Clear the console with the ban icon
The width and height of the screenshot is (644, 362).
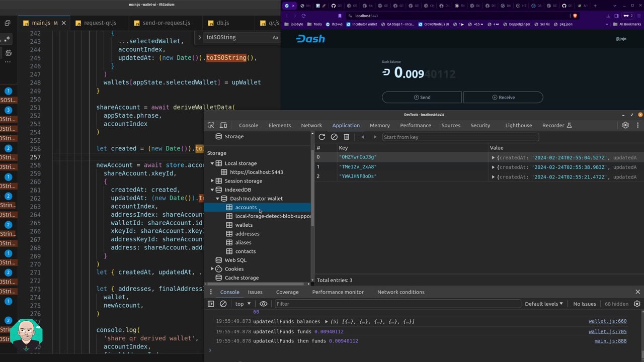point(223,304)
